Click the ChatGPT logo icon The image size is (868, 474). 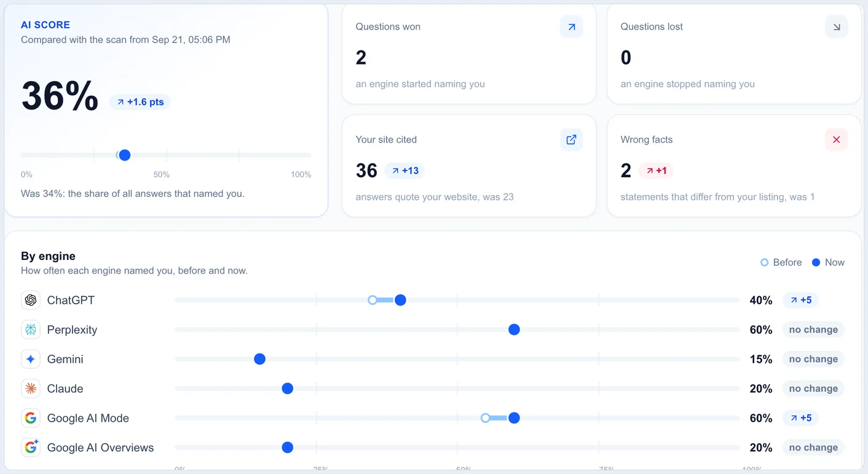(31, 300)
